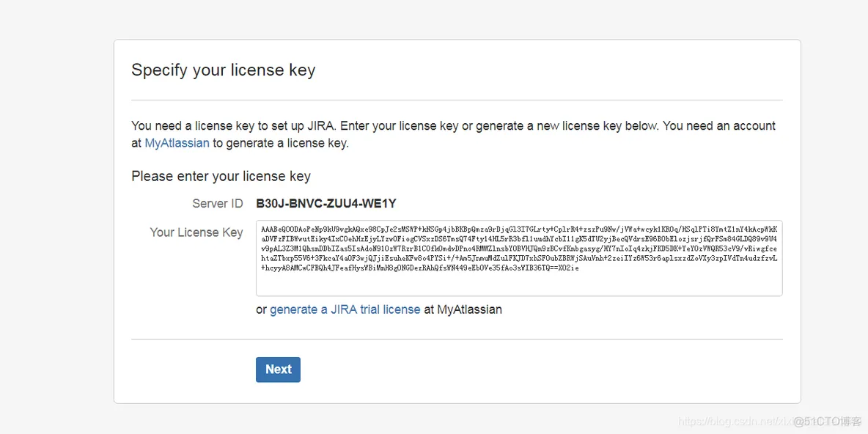
Task: Click the blue Next button
Action: coord(278,369)
